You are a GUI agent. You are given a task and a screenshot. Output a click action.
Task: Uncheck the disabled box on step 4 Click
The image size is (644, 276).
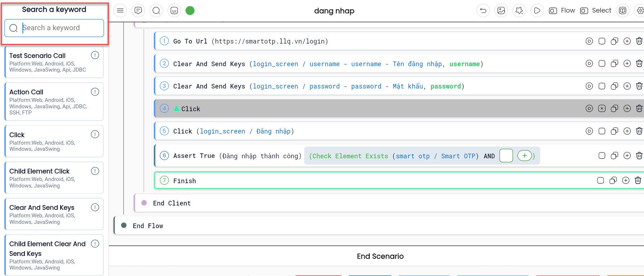(x=602, y=109)
